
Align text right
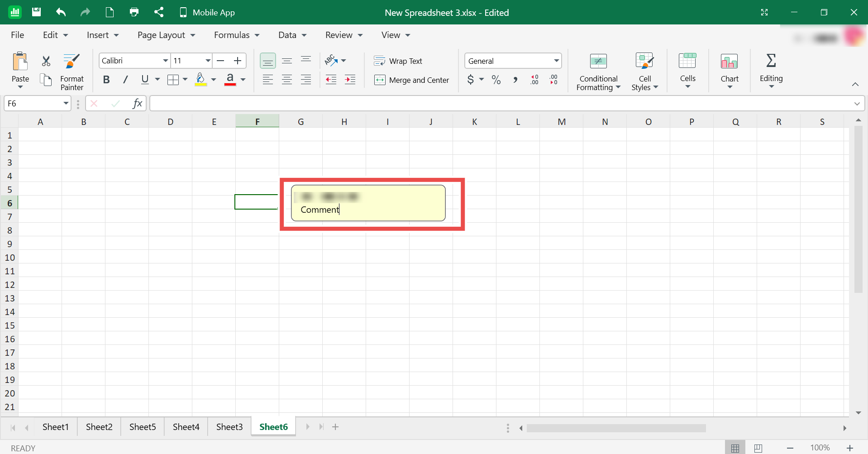coord(306,80)
